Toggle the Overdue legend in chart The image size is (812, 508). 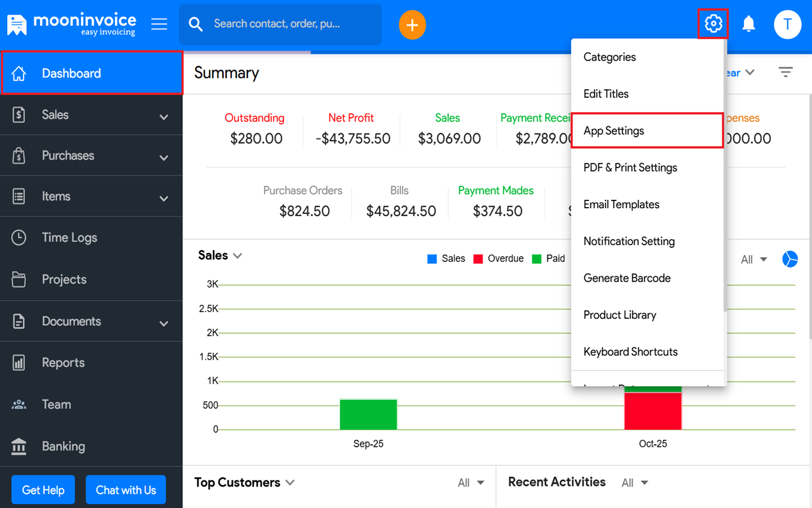click(x=498, y=259)
